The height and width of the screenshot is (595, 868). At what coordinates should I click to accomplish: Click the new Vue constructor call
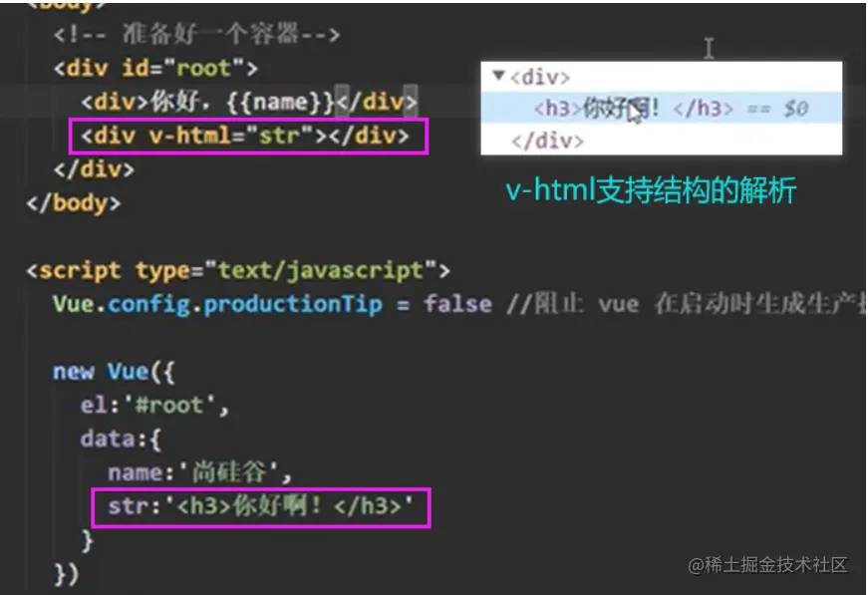click(114, 372)
